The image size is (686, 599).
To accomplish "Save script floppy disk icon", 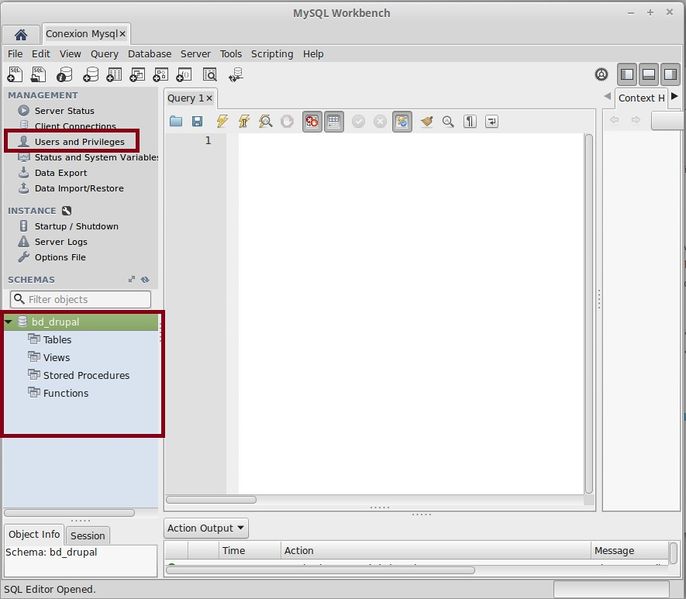I will [x=197, y=121].
